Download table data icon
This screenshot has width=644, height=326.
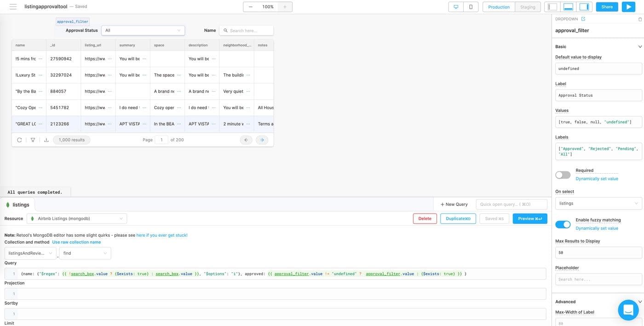pos(46,140)
